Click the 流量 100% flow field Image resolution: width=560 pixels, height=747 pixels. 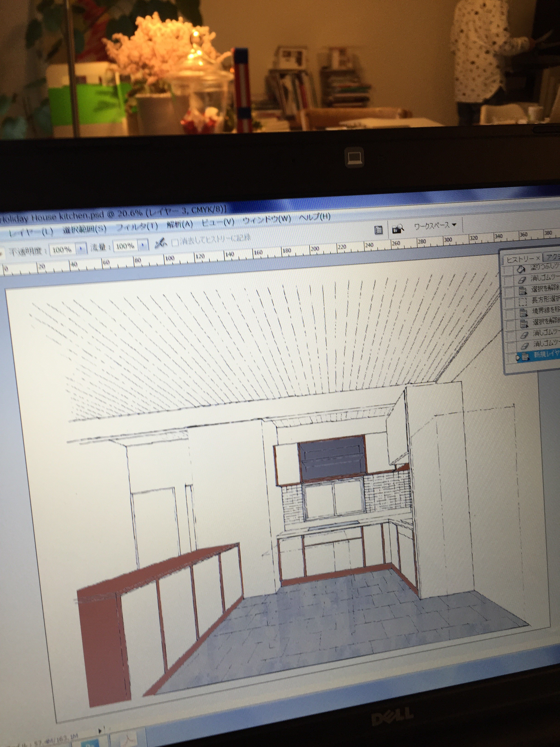tap(125, 246)
